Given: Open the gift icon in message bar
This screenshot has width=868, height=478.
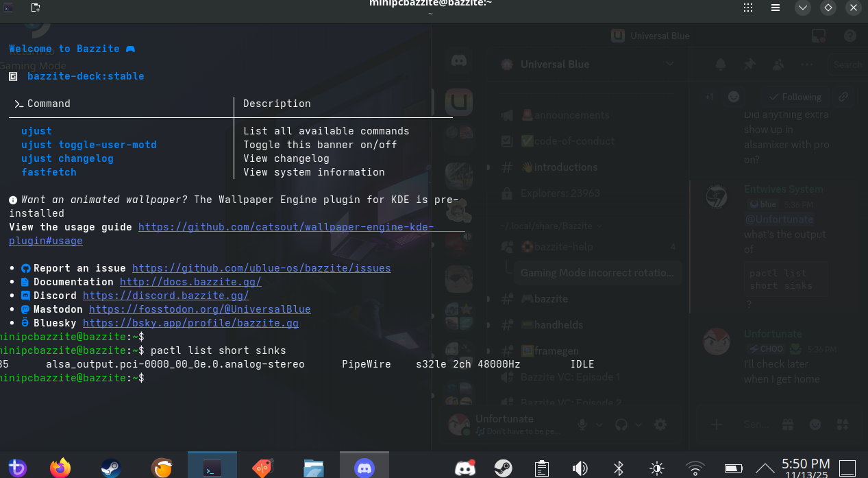Looking at the screenshot, I should point(788,425).
